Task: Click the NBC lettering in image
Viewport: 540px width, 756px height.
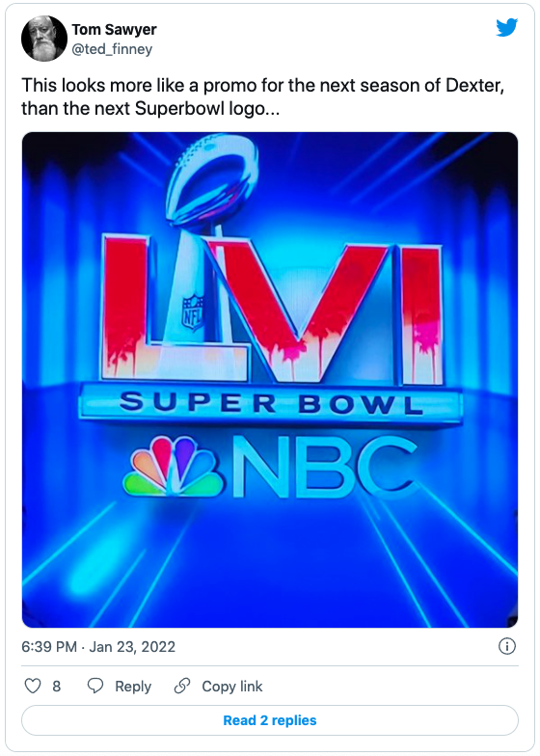Action: click(323, 467)
